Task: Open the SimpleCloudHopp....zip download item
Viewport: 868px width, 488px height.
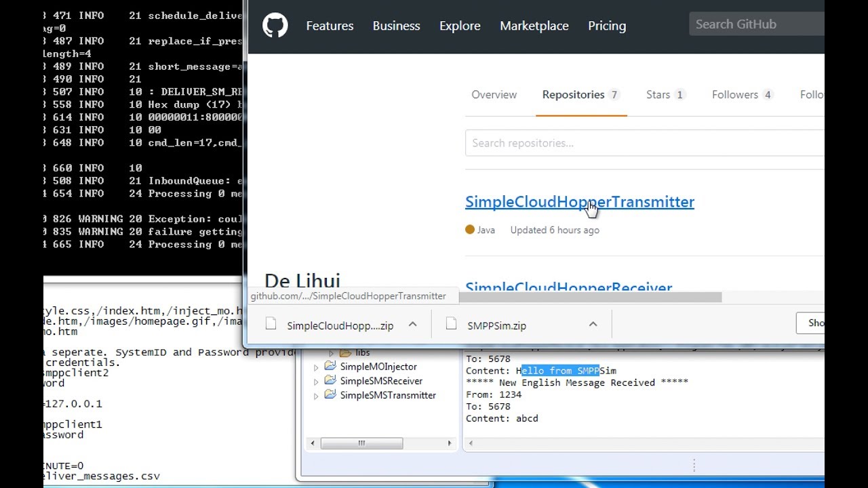Action: pos(340,325)
